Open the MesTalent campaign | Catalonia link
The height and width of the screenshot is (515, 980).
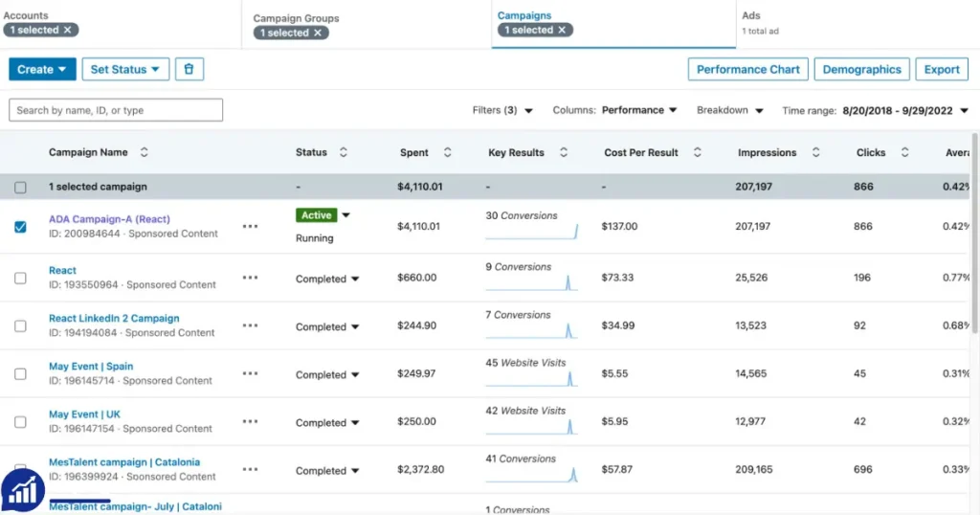(x=124, y=462)
